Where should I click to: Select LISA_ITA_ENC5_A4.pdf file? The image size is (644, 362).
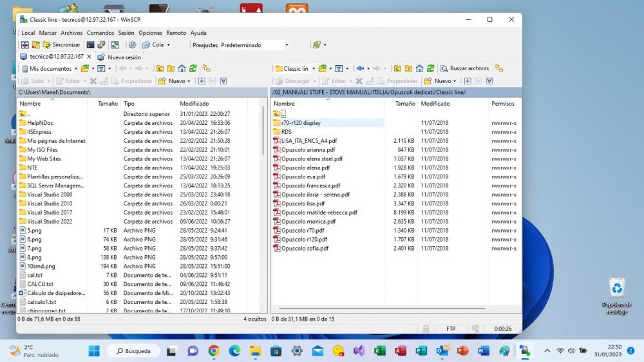pyautogui.click(x=309, y=141)
